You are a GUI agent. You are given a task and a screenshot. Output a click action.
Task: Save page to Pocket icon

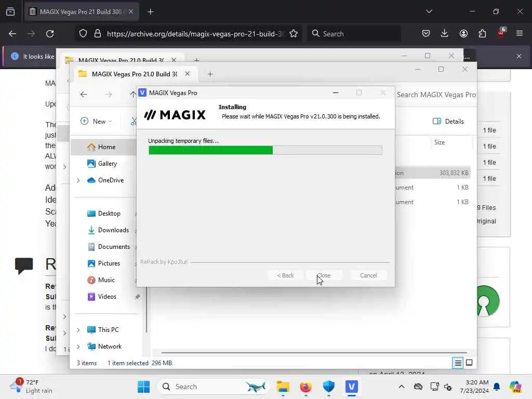pyautogui.click(x=426, y=34)
